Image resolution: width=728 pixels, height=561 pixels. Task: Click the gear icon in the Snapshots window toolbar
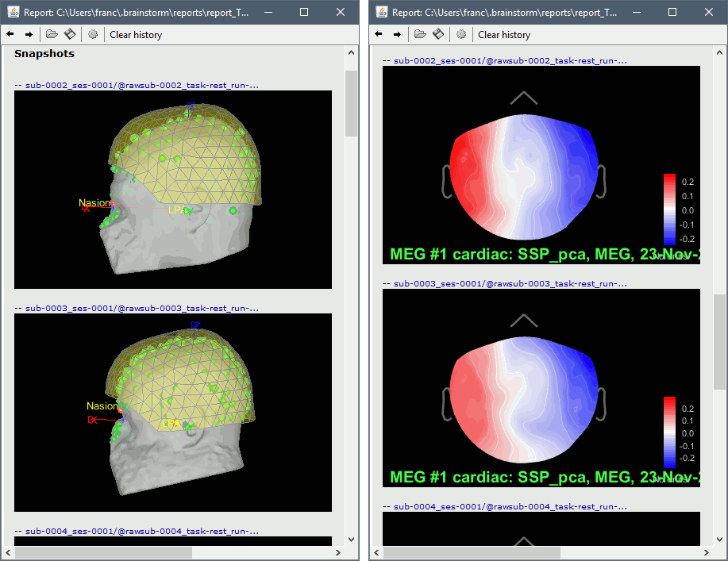(x=93, y=35)
